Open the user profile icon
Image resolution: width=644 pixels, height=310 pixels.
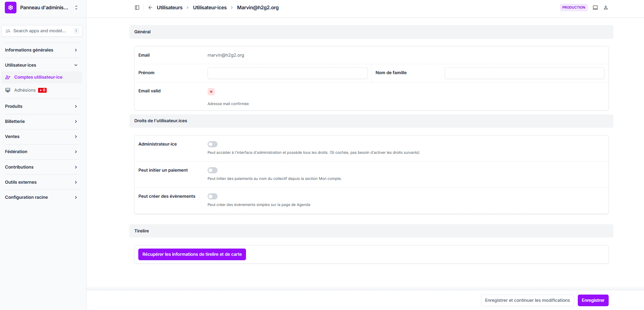click(606, 8)
